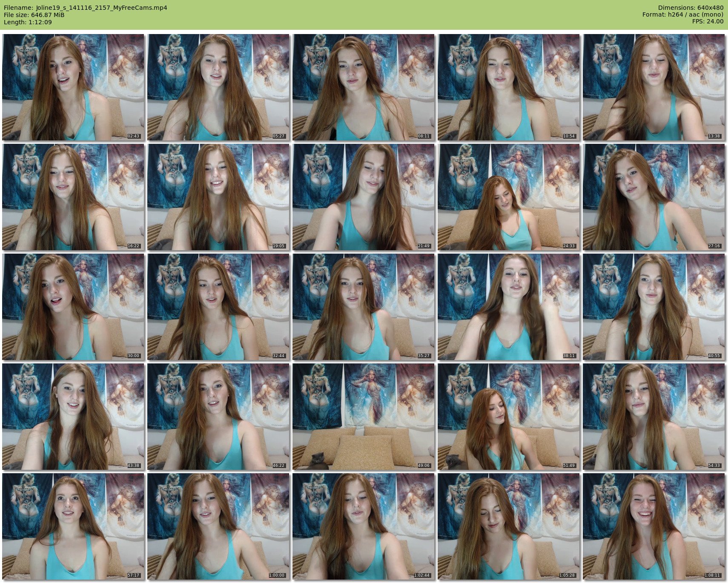The image size is (728, 583).
Task: Select the 'FPS: 24.00' text
Action: coord(708,21)
